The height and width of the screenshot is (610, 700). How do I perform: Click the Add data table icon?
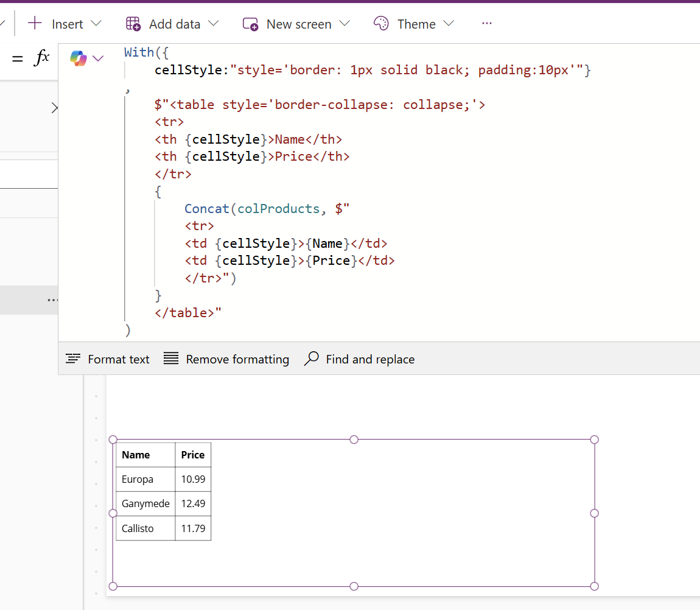coord(133,24)
